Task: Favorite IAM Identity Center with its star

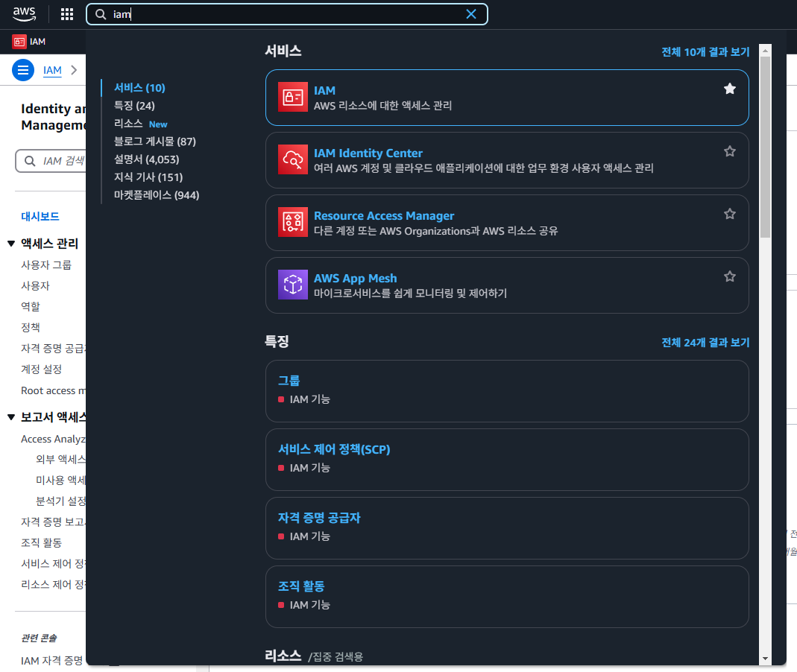Action: point(730,151)
